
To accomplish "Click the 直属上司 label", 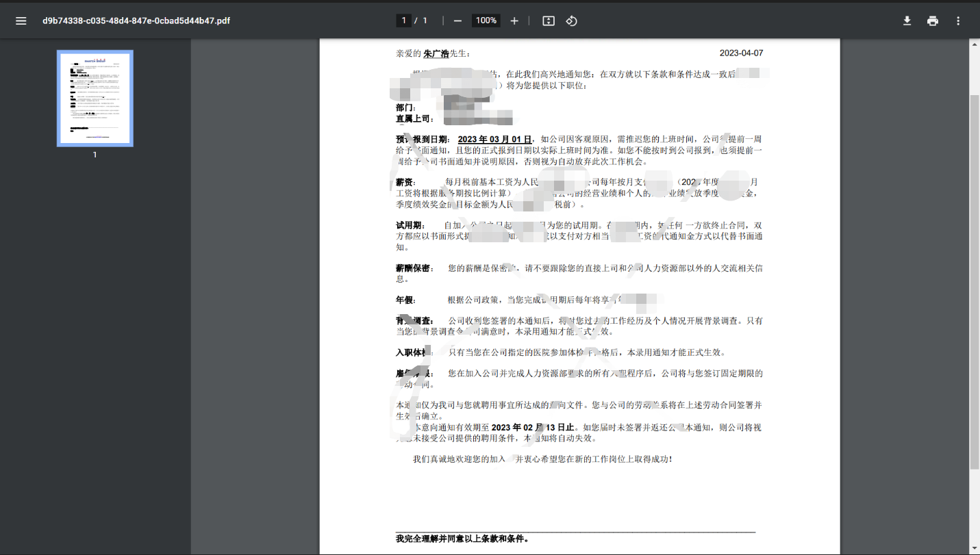I will pyautogui.click(x=414, y=119).
